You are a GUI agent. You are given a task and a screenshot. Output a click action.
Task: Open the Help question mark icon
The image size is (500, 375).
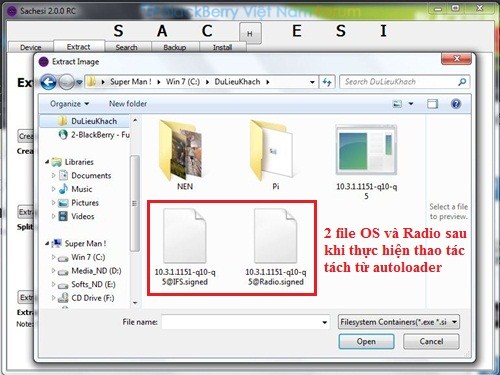pos(456,104)
